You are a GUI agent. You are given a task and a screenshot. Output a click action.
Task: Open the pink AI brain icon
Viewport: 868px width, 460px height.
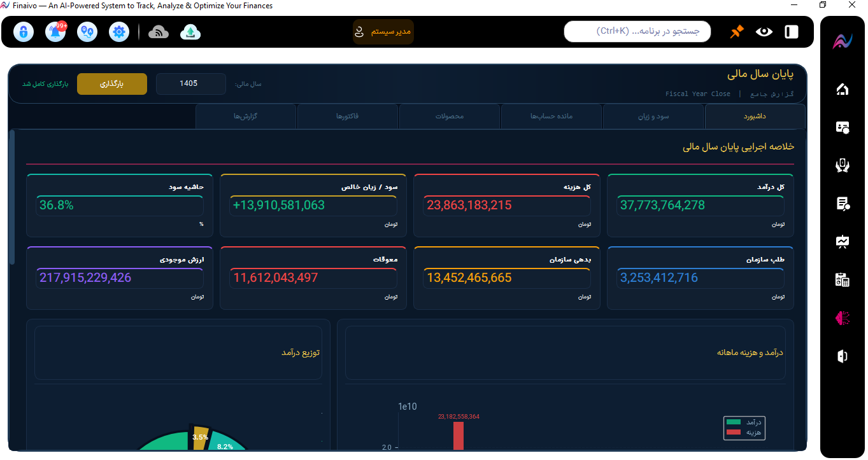tap(843, 318)
